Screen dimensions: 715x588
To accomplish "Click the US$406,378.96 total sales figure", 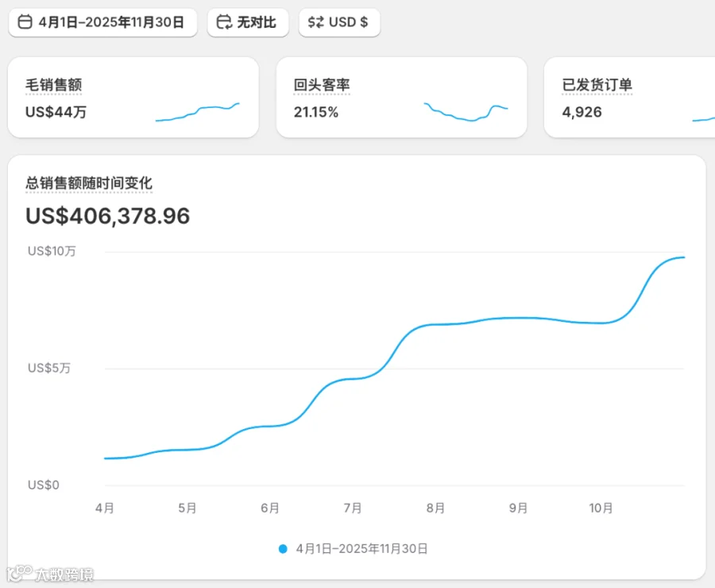I will 107,216.
